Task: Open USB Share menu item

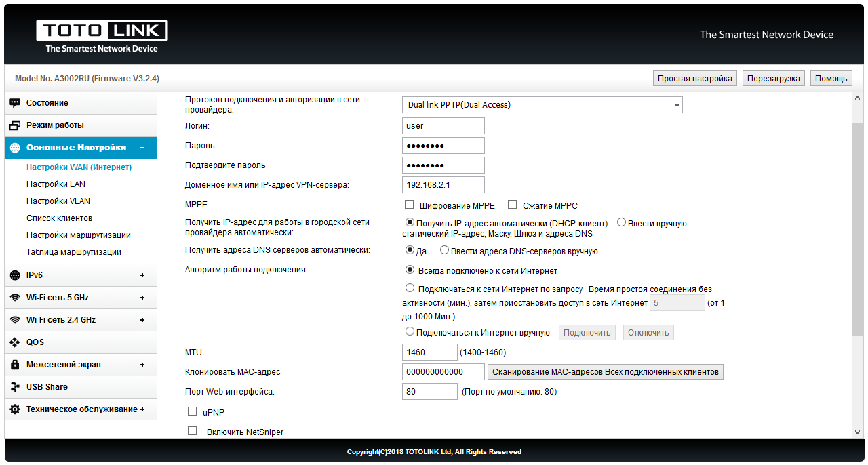Action: click(81, 387)
